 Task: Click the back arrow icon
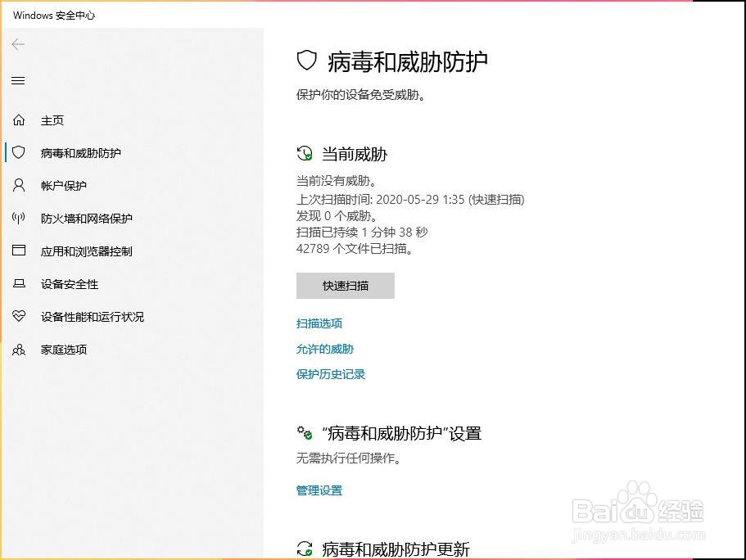18,44
